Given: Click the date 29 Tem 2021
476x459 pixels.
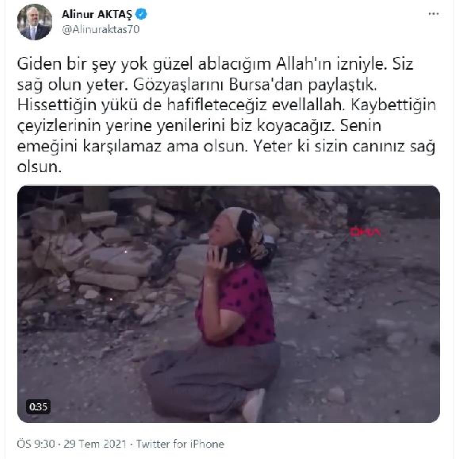Looking at the screenshot, I should pos(95,444).
